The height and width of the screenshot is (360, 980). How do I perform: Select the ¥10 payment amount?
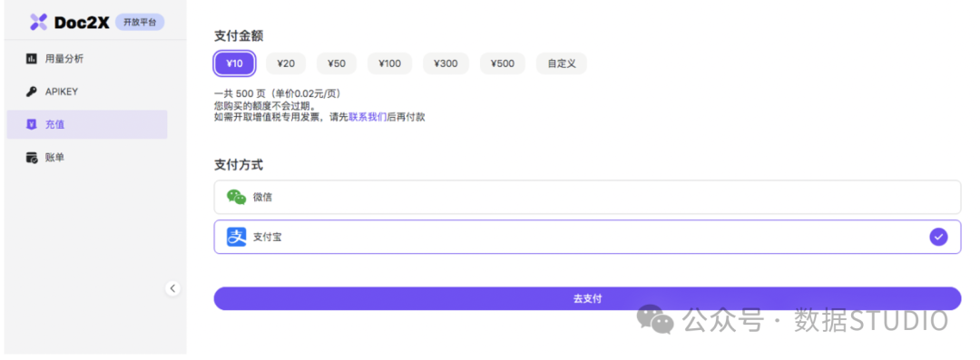click(x=234, y=63)
